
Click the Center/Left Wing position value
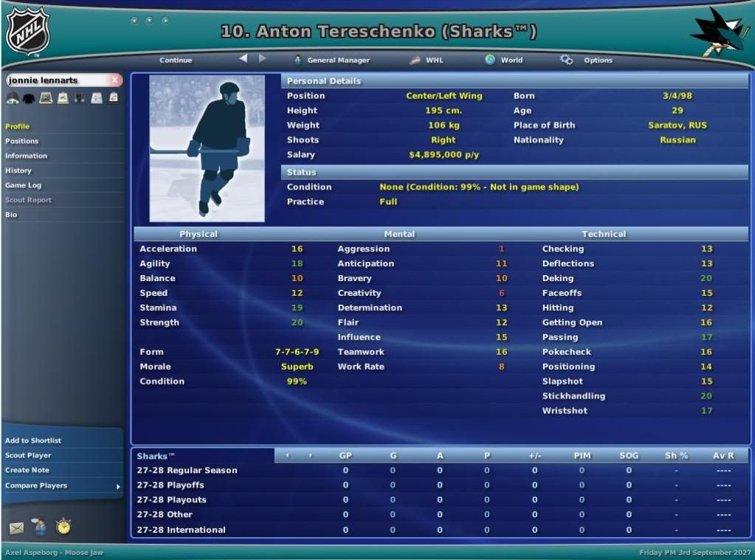(x=444, y=96)
